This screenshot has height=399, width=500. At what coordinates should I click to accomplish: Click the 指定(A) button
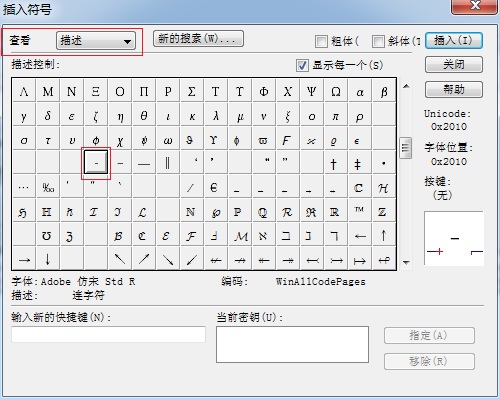429,335
